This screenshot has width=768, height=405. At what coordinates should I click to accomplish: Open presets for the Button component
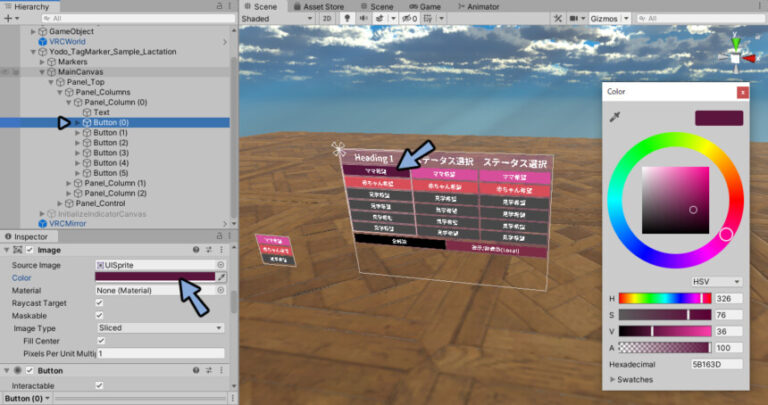[209, 370]
